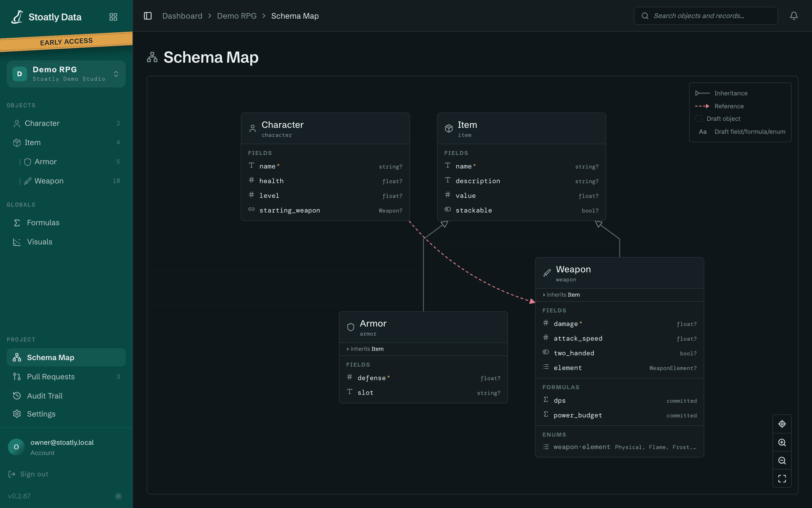Toggle the light/dark theme sun icon
The image size is (812, 508).
coord(118,496)
